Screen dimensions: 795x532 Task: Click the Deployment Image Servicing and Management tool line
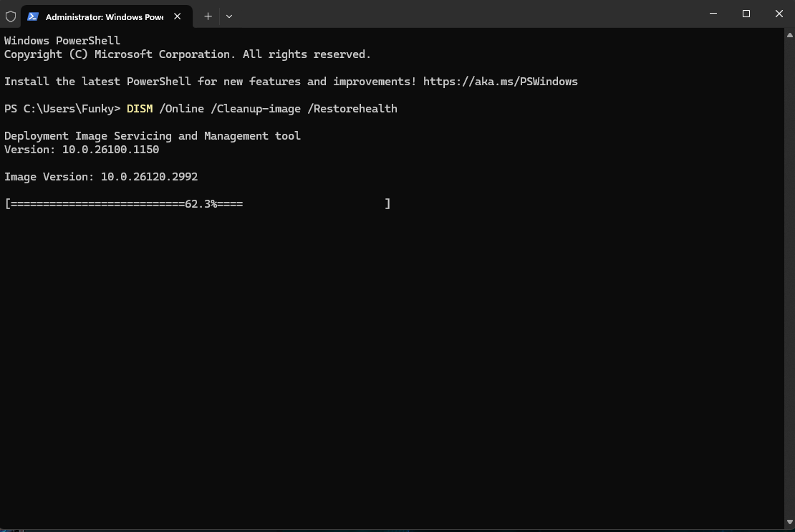153,136
